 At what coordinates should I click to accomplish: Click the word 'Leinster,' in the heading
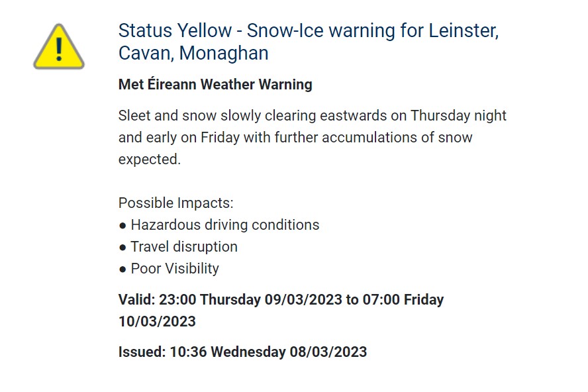pos(464,30)
